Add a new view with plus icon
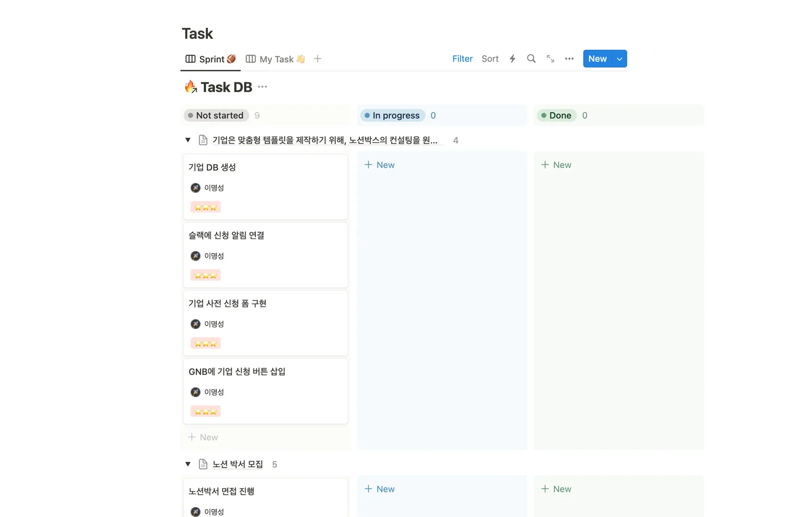812x517 pixels. pyautogui.click(x=317, y=58)
